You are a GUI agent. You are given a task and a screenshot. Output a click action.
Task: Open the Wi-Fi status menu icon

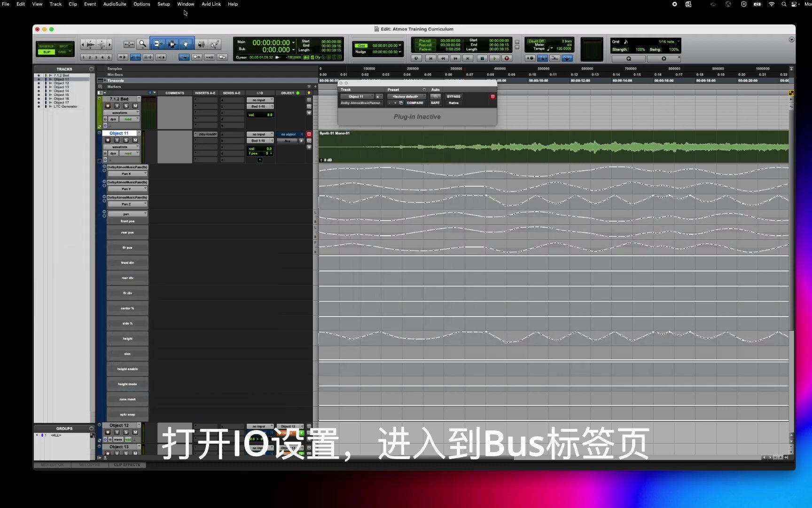coord(771,4)
